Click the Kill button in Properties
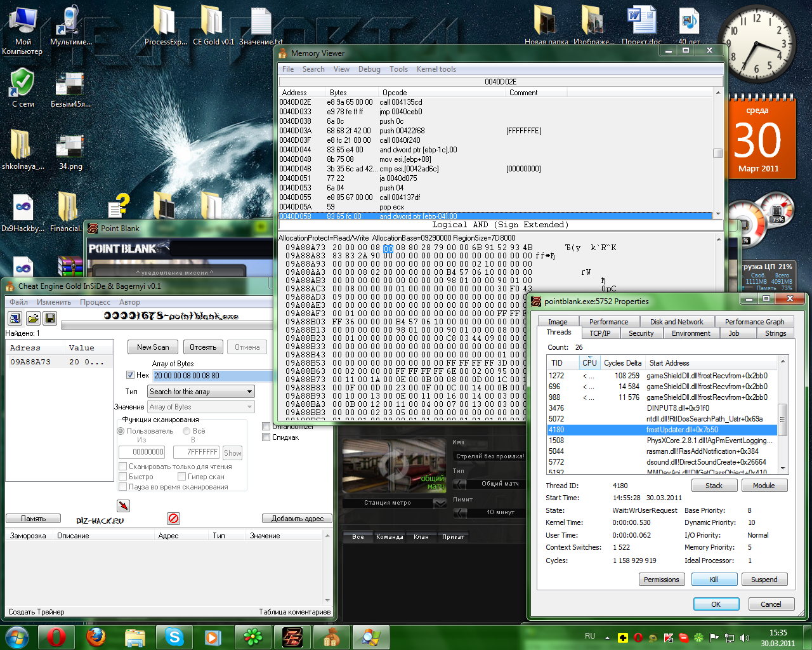Screen dimensions: 812x650 point(714,580)
